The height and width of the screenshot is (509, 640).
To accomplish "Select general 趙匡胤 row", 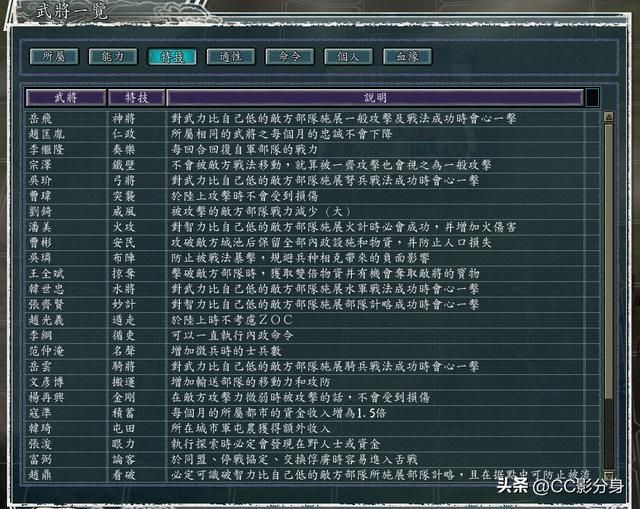I will pos(312,134).
